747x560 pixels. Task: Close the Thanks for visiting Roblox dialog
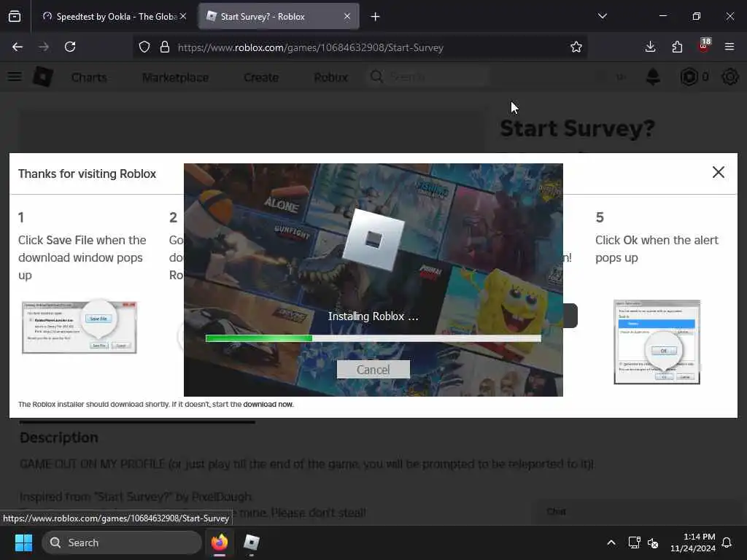(x=718, y=172)
